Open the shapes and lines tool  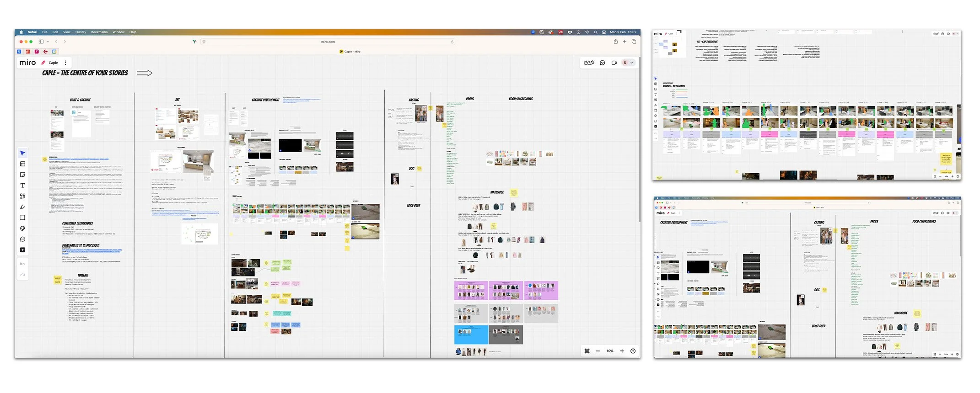pos(22,196)
